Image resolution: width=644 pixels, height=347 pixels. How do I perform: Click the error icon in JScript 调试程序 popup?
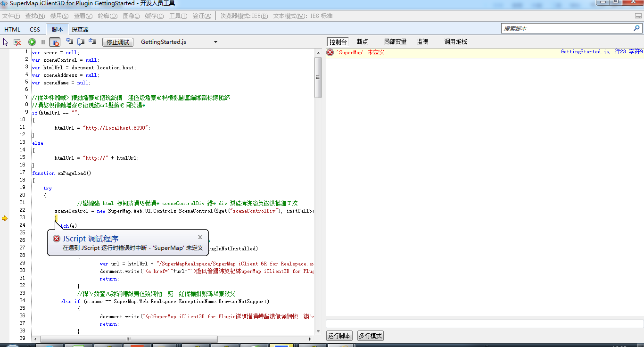(x=57, y=239)
